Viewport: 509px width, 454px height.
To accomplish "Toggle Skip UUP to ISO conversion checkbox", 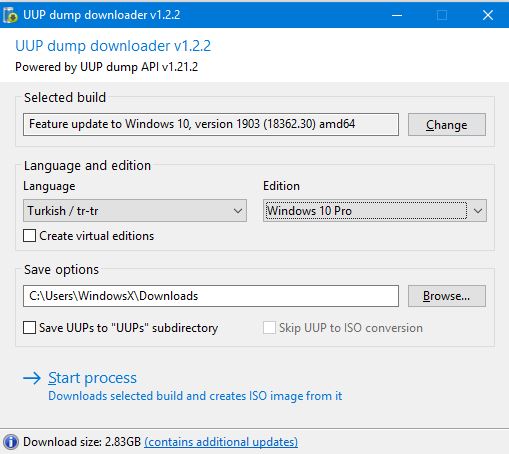I will [x=269, y=328].
